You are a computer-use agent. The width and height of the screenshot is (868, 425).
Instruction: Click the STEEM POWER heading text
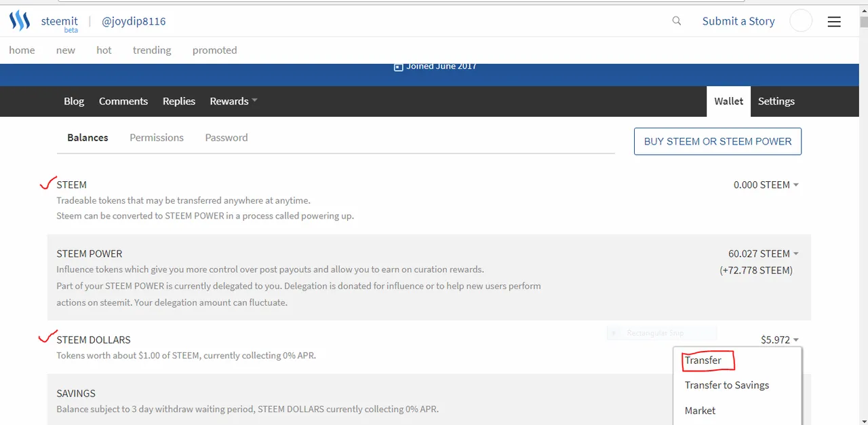point(90,253)
